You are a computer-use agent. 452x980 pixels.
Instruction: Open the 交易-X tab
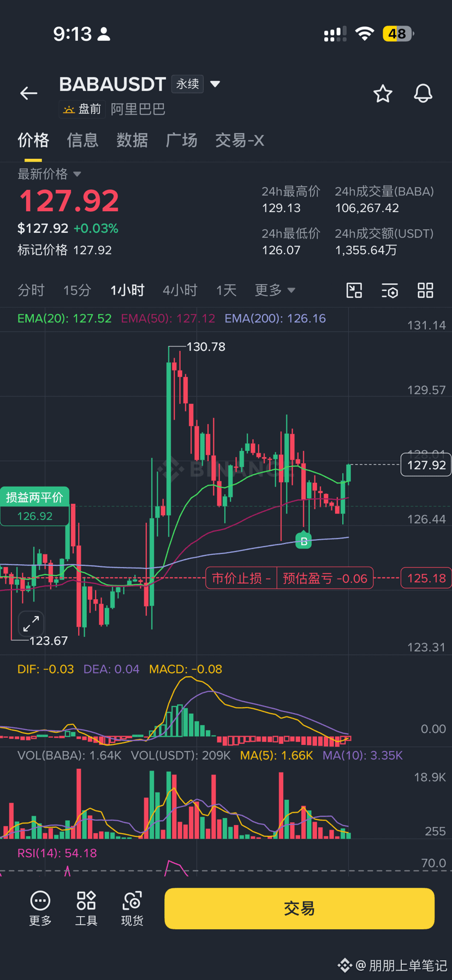[x=240, y=140]
